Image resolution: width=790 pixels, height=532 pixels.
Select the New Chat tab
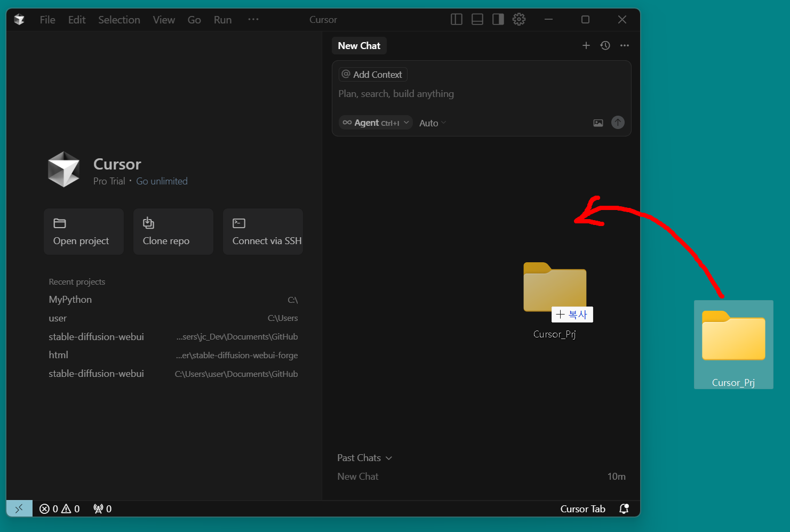coord(359,46)
